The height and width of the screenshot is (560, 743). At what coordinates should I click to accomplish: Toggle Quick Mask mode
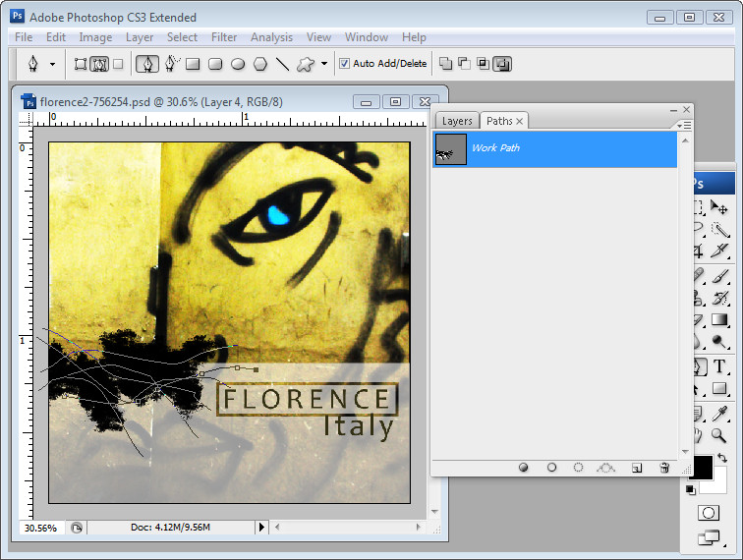click(709, 513)
